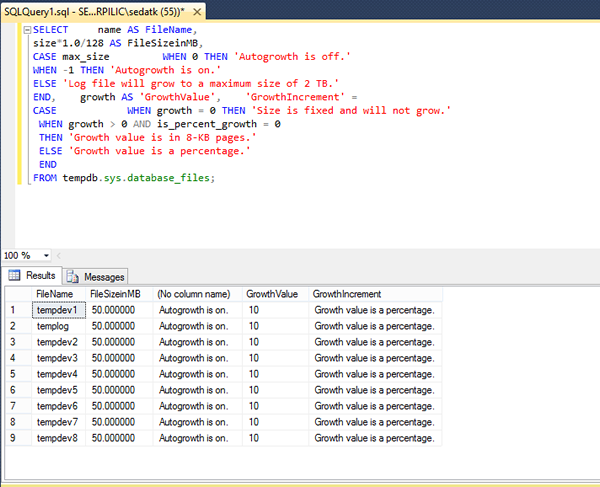Click GrowthValue 10 cell for tempdev3
Viewport: 600px width, 487px height.
275,358
